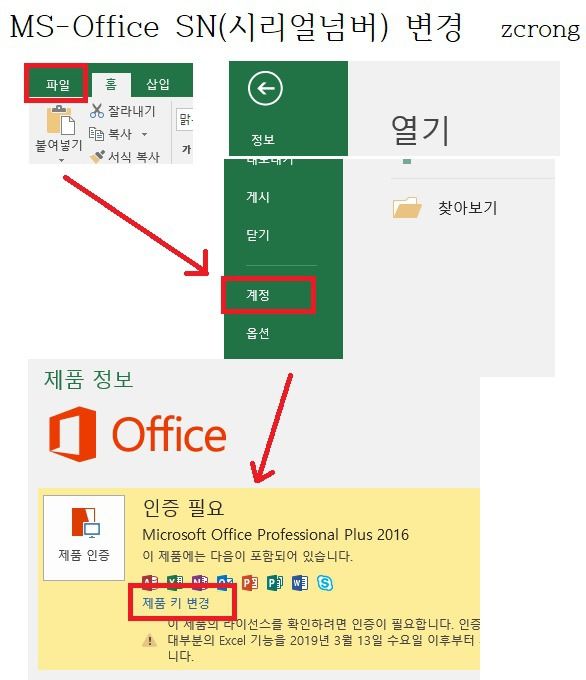Click the 찾아보기 folder icon

(x=407, y=207)
